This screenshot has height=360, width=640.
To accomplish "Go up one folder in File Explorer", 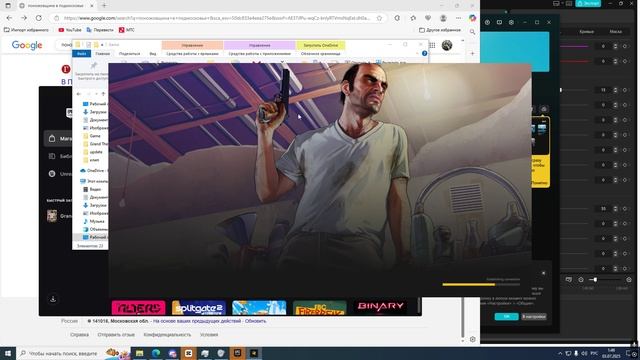I will click(x=103, y=94).
